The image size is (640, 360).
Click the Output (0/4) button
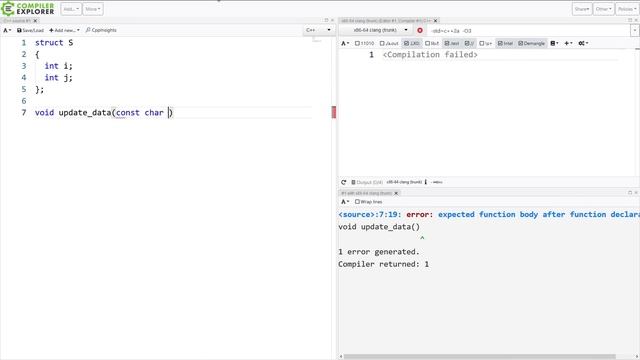point(367,182)
